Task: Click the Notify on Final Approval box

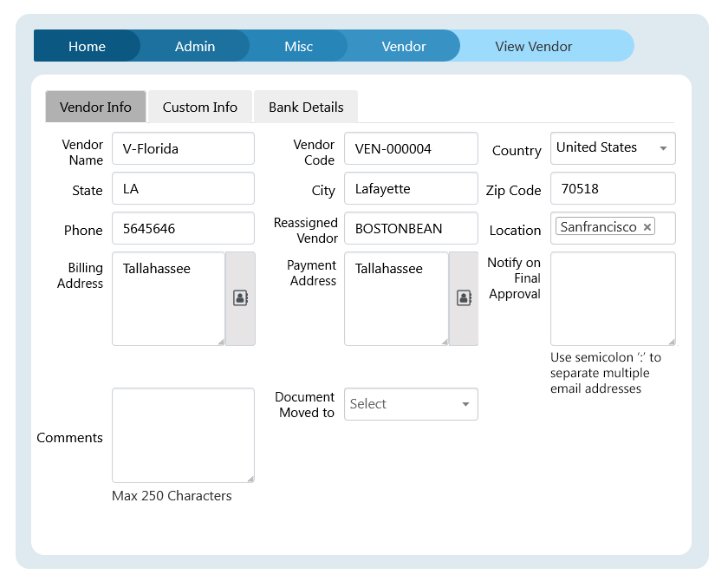Action: tap(612, 298)
